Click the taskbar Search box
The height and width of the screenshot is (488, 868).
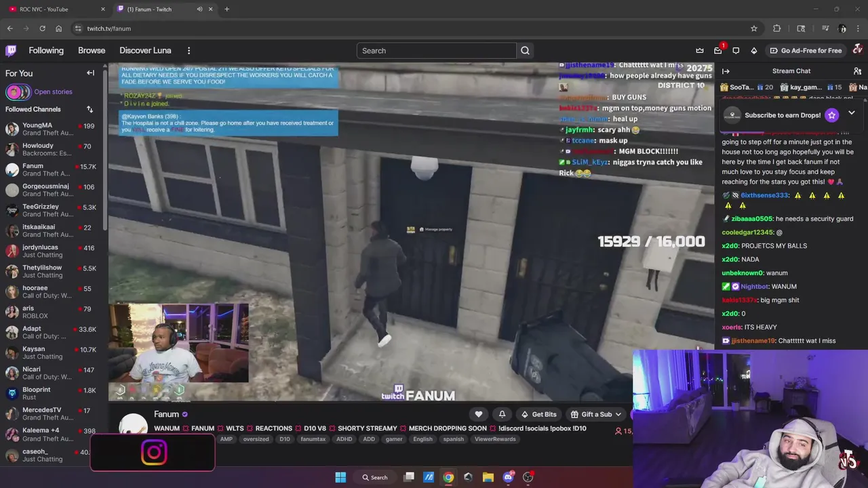[375, 477]
